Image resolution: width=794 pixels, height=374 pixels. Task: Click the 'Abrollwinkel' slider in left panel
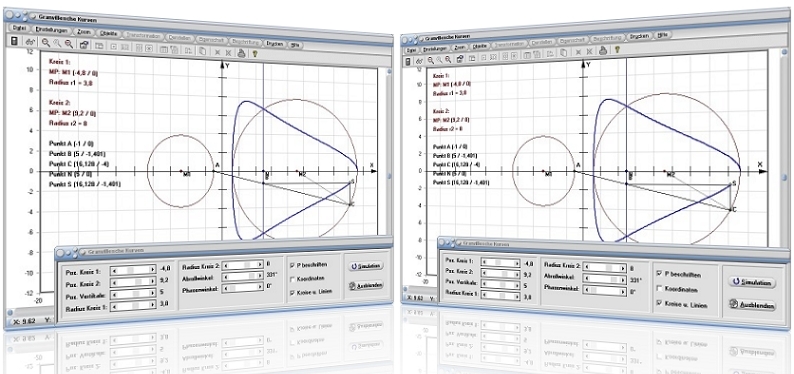click(243, 276)
